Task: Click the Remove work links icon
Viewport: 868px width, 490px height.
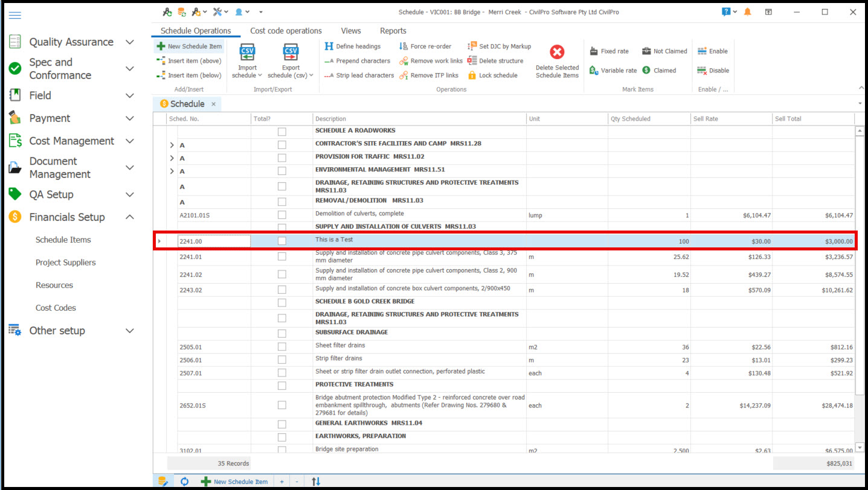Action: [x=403, y=61]
